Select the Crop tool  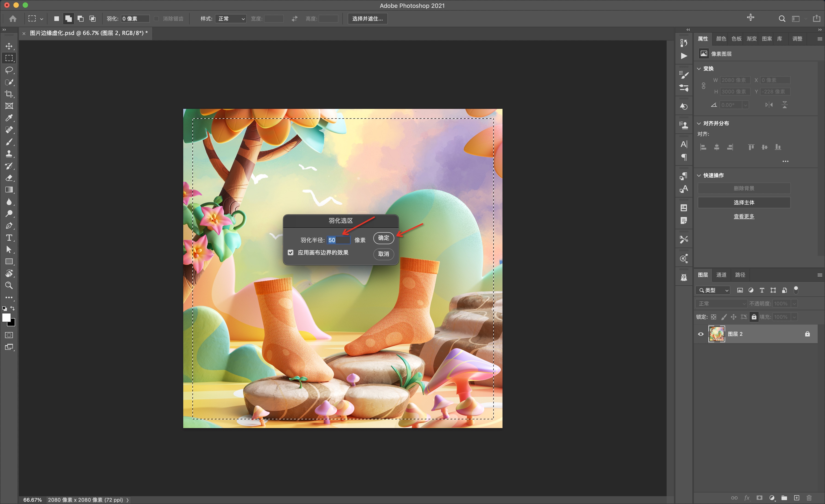coord(9,94)
